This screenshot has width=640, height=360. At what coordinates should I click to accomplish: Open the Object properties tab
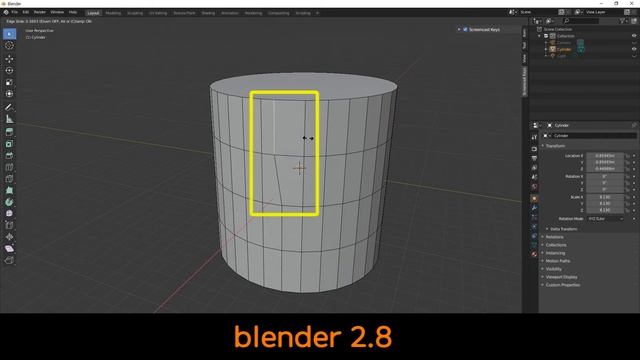point(534,199)
